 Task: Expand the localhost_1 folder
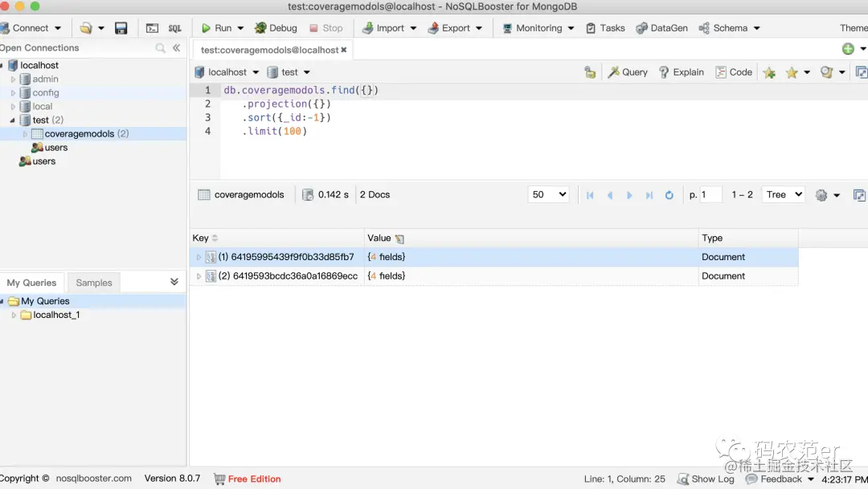[x=14, y=316]
